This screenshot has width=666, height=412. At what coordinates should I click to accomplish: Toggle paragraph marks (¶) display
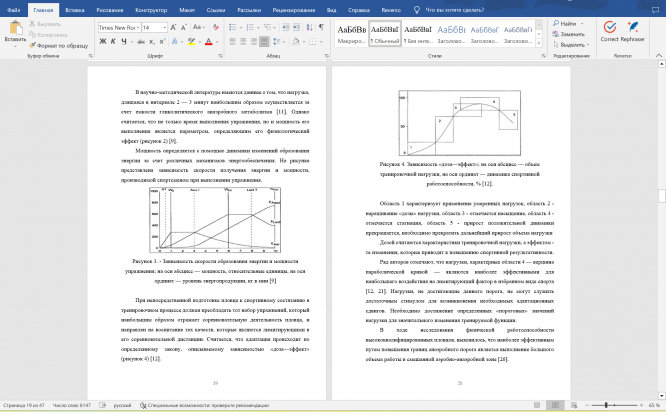[x=322, y=28]
